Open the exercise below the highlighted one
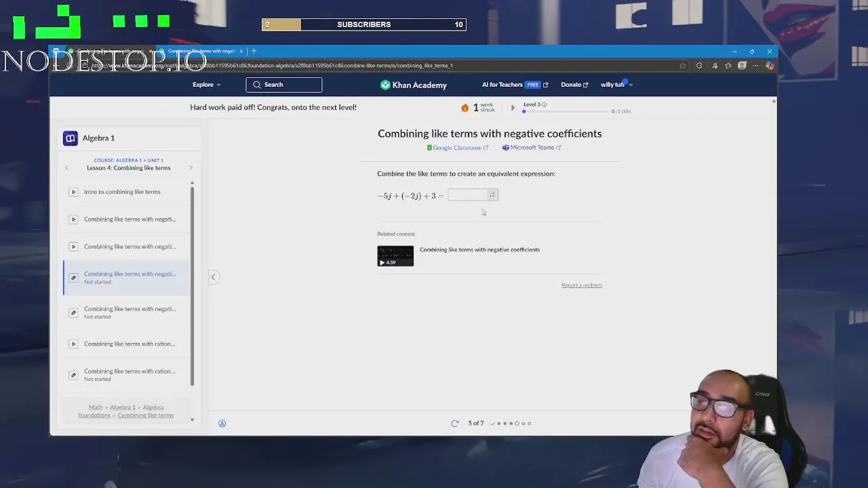 126,312
